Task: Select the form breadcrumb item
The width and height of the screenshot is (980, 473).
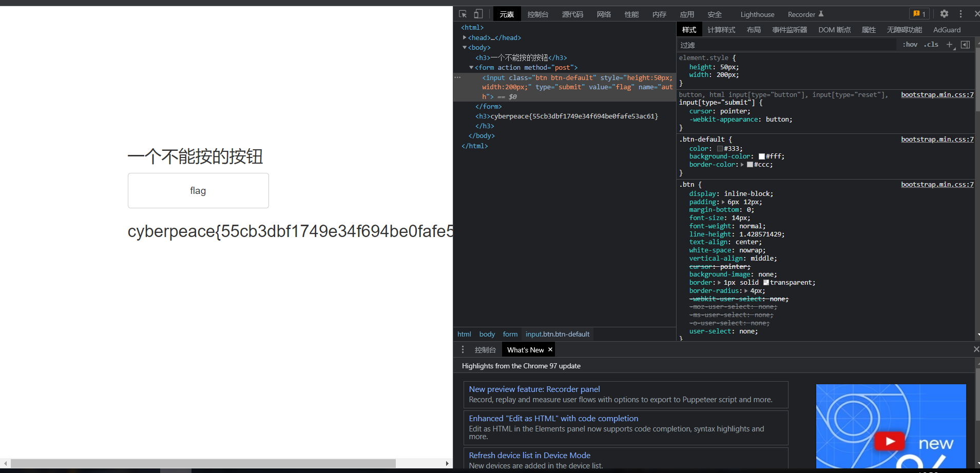Action: 510,334
